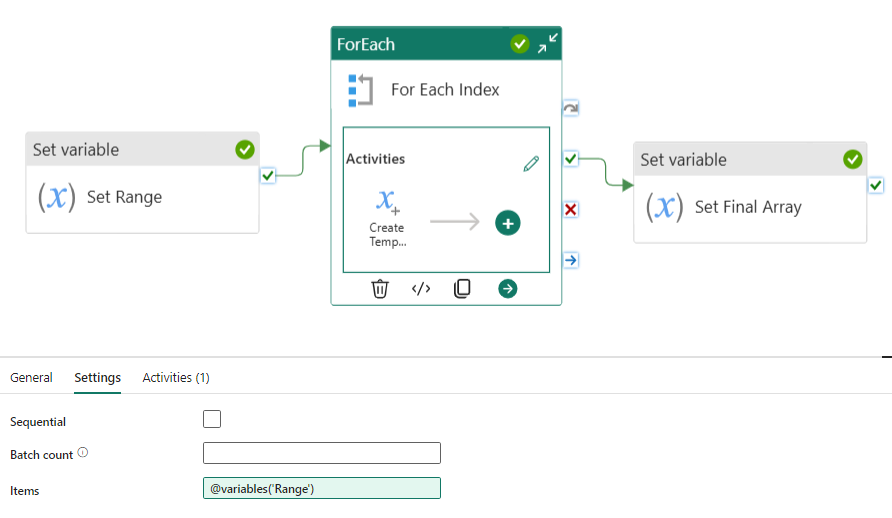The width and height of the screenshot is (892, 518).
Task: Open the General tab
Action: click(31, 378)
